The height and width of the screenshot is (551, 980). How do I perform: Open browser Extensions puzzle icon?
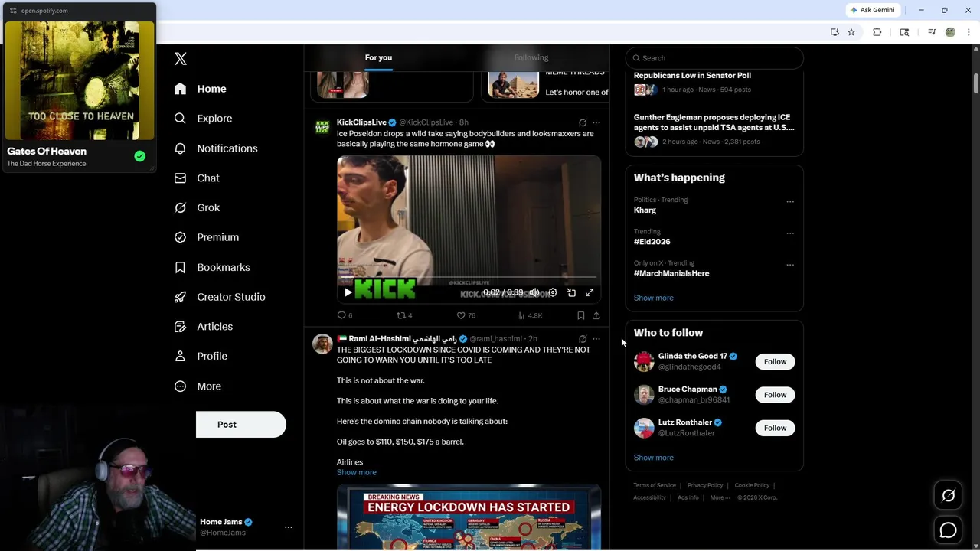(x=877, y=32)
